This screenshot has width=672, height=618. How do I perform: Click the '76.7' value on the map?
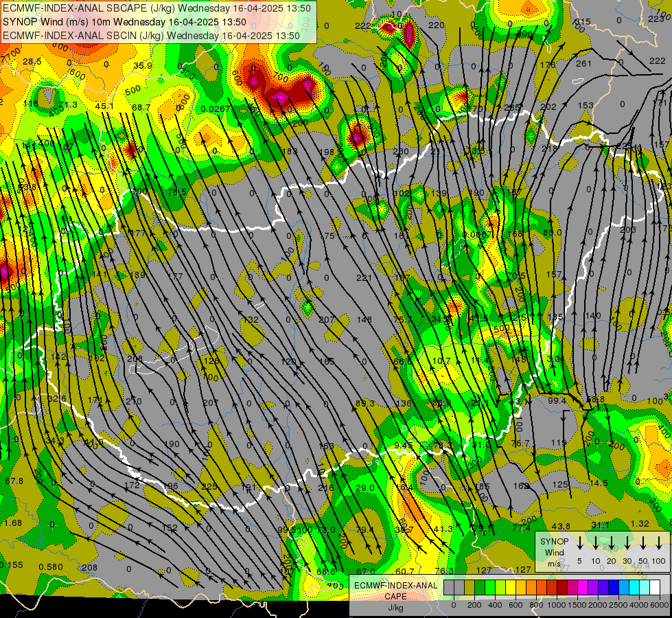(x=520, y=443)
